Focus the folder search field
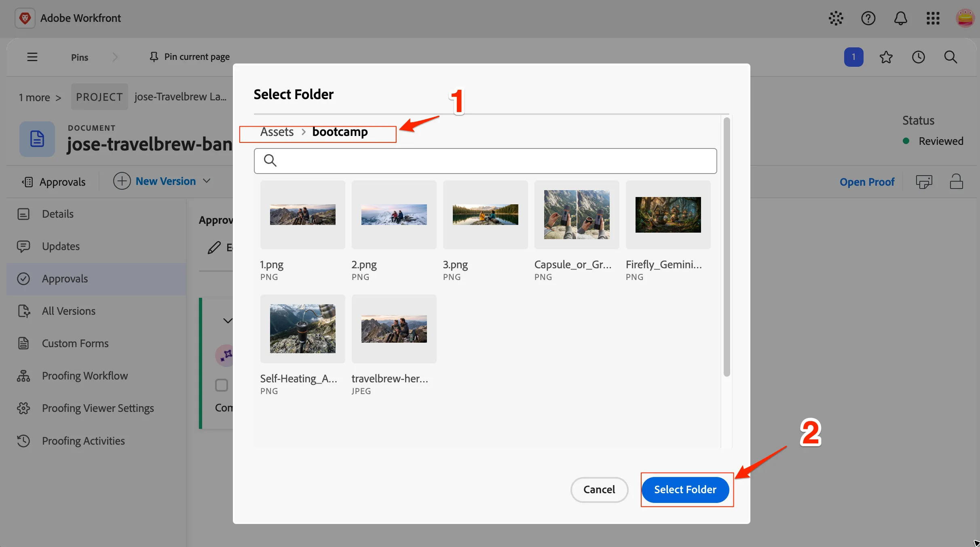 [x=485, y=161]
